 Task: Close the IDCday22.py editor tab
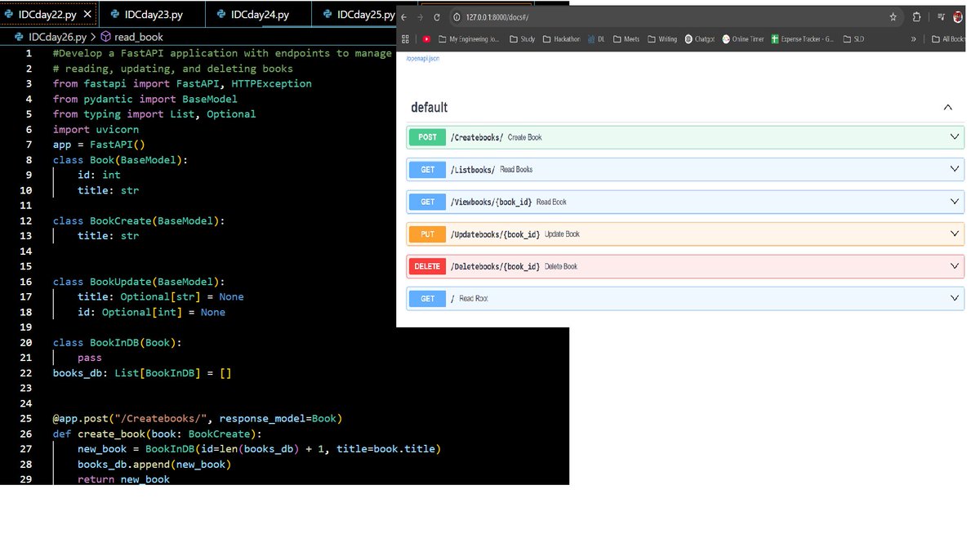tap(88, 14)
